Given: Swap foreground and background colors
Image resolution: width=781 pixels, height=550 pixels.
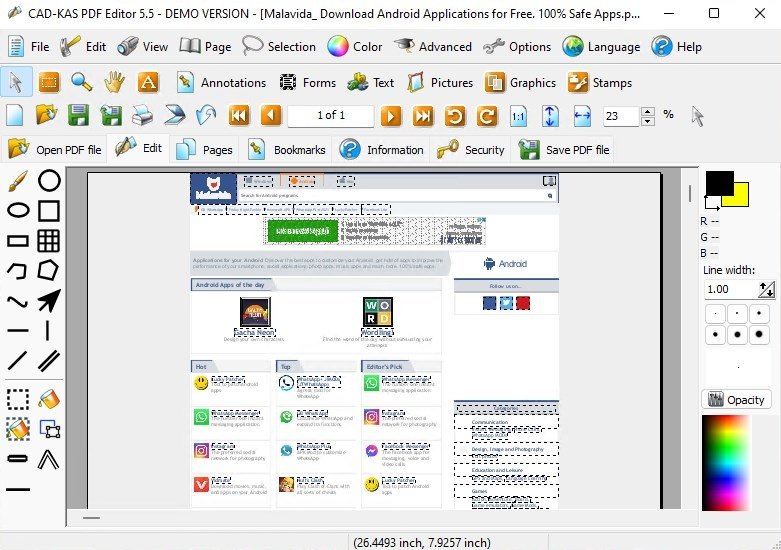Looking at the screenshot, I should tap(712, 203).
